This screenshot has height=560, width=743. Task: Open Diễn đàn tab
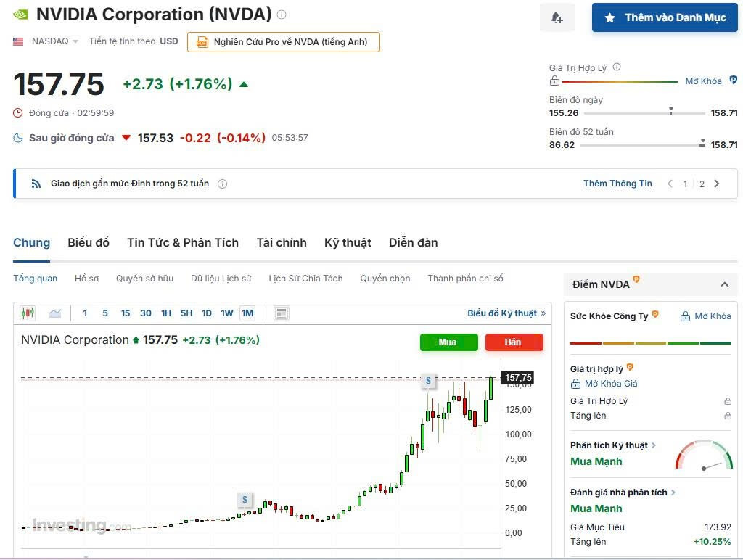tap(413, 242)
